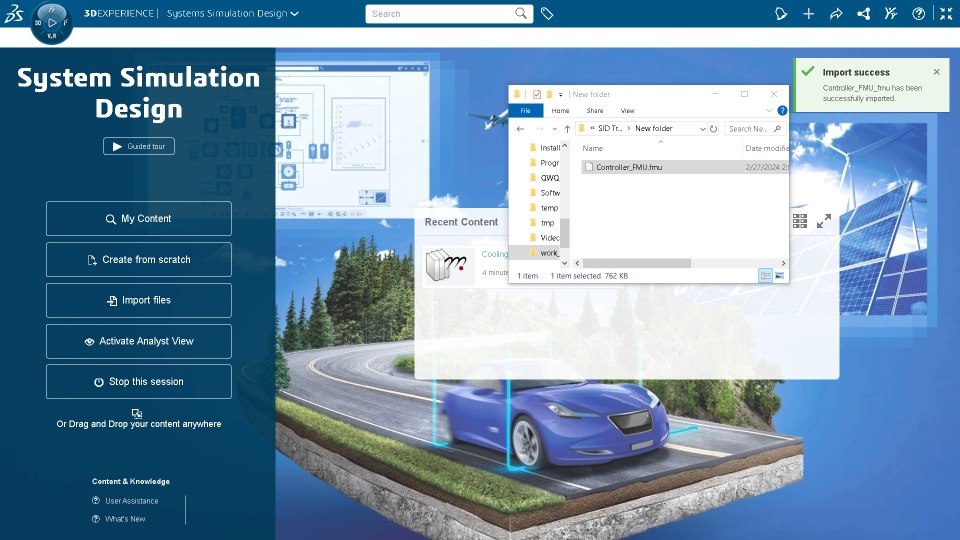Click Create from scratch
This screenshot has height=540, width=960.
(139, 260)
